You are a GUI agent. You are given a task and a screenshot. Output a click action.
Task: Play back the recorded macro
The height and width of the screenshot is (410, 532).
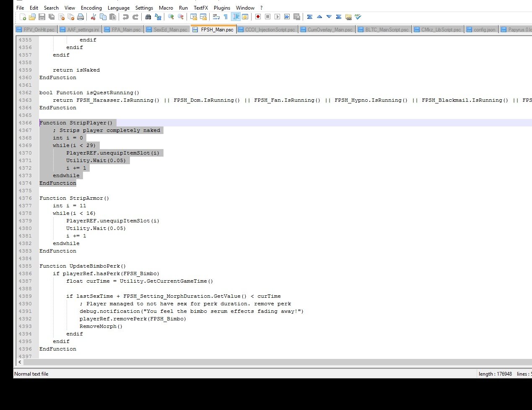(x=277, y=17)
